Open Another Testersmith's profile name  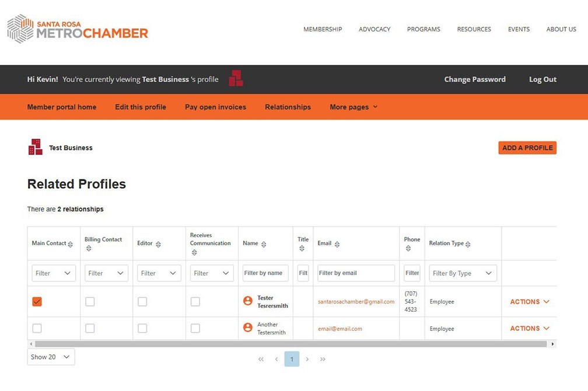271,329
